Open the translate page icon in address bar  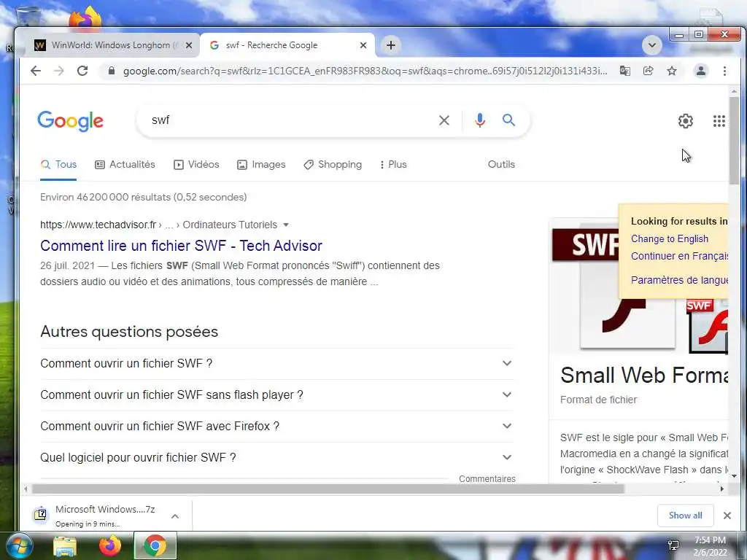pos(624,71)
